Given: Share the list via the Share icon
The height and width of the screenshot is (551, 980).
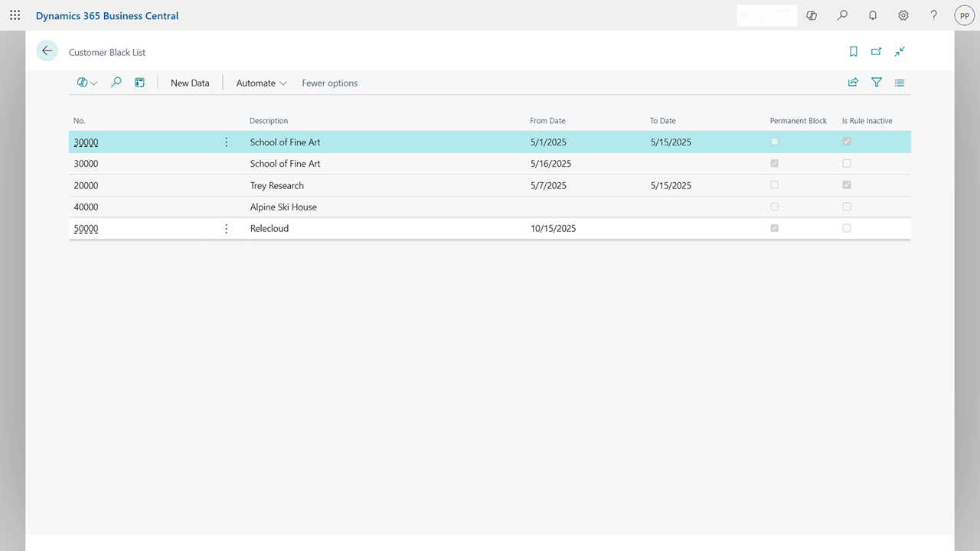Looking at the screenshot, I should click(853, 82).
